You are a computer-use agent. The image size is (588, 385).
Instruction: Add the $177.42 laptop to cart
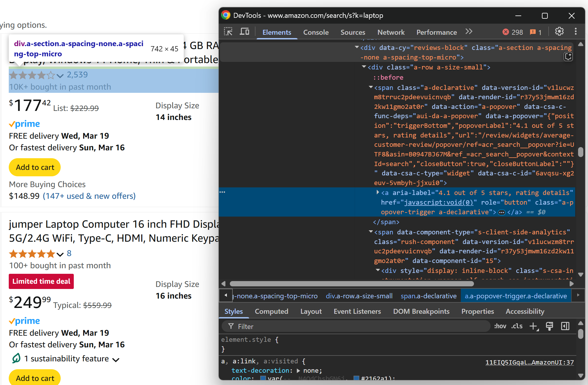(x=35, y=167)
